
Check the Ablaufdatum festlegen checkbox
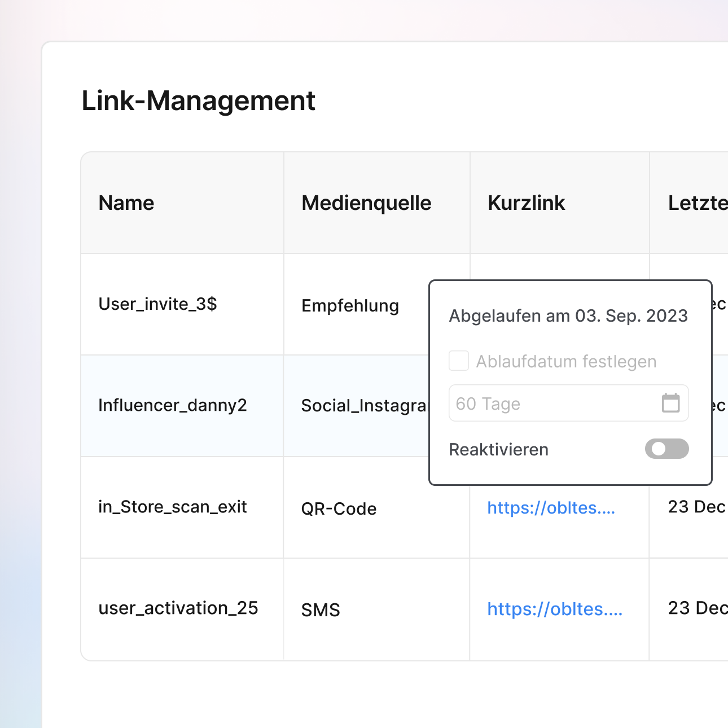(x=459, y=361)
